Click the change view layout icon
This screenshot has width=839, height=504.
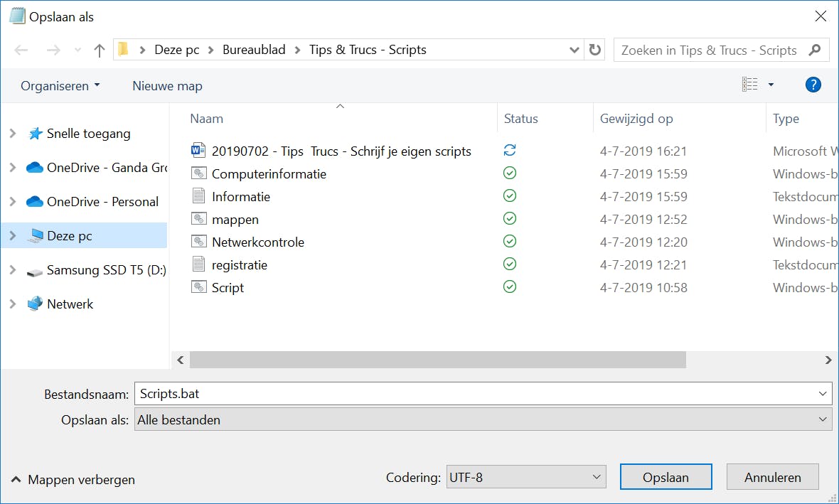[750, 85]
